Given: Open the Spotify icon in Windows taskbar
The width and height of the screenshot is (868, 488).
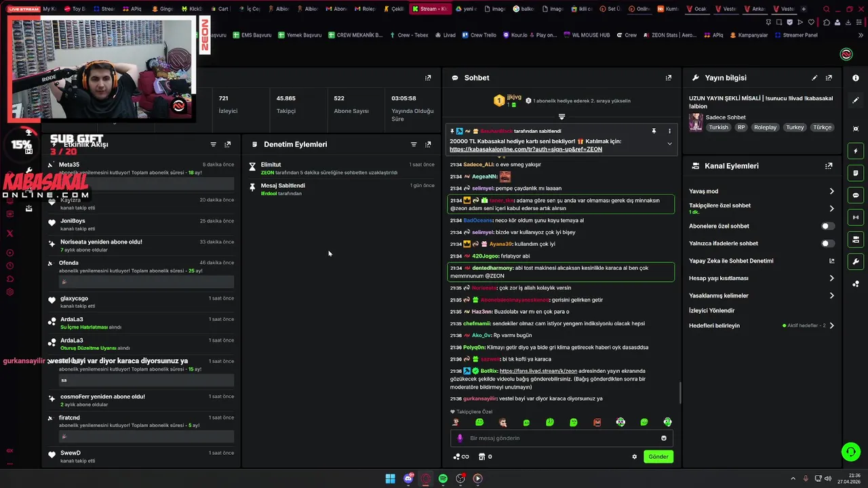Looking at the screenshot, I should click(x=443, y=479).
